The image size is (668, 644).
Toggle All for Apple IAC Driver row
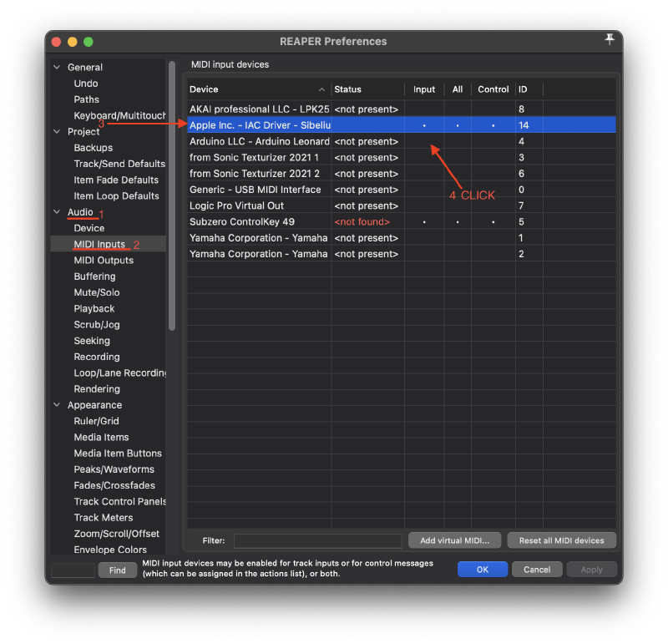458,125
